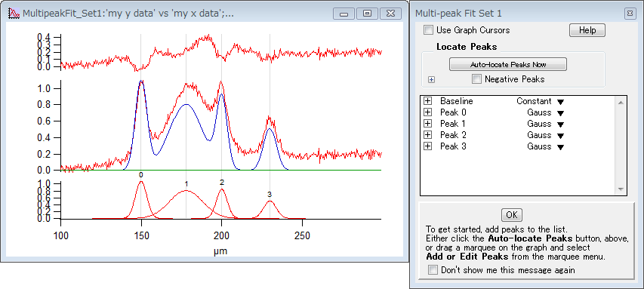Open the Peak 2 Gauss dropdown arrow
This screenshot has height=289, width=644.
coord(561,136)
